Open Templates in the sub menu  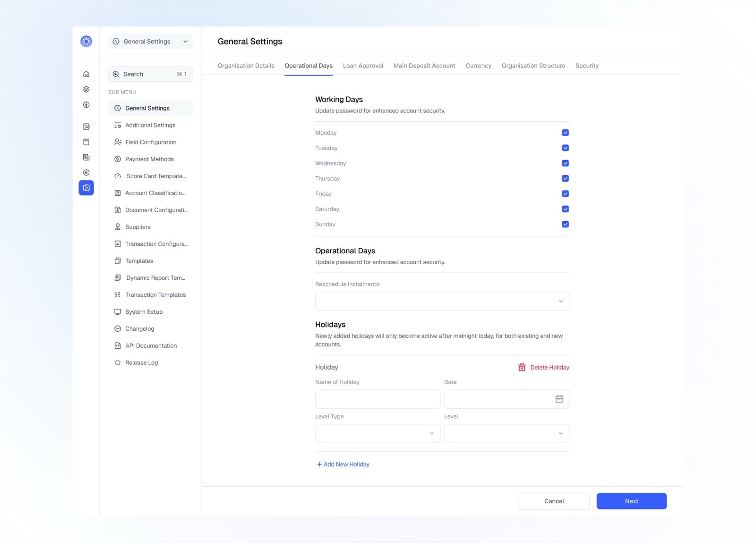coord(151,261)
